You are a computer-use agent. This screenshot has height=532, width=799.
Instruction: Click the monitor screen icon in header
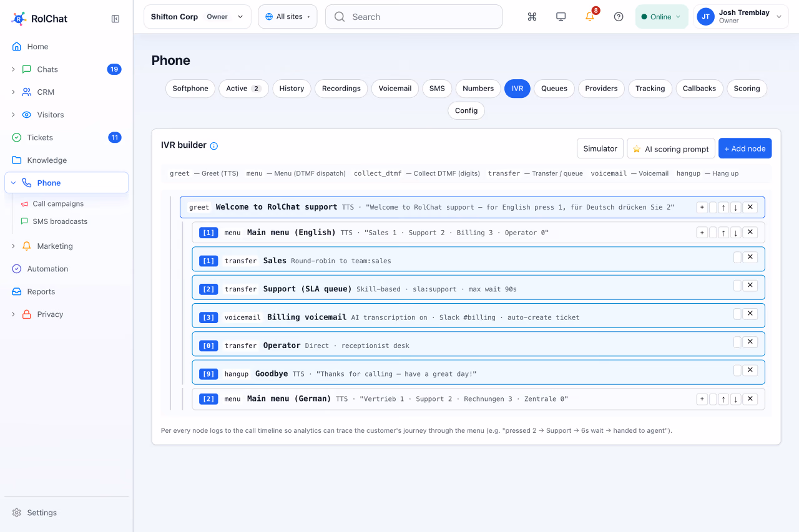[561, 17]
